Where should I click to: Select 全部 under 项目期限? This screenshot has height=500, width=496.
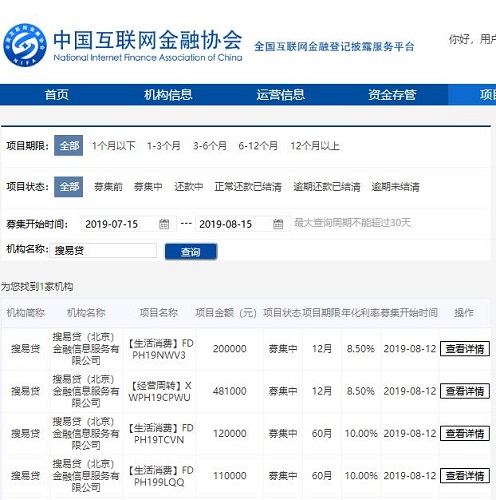click(x=69, y=145)
